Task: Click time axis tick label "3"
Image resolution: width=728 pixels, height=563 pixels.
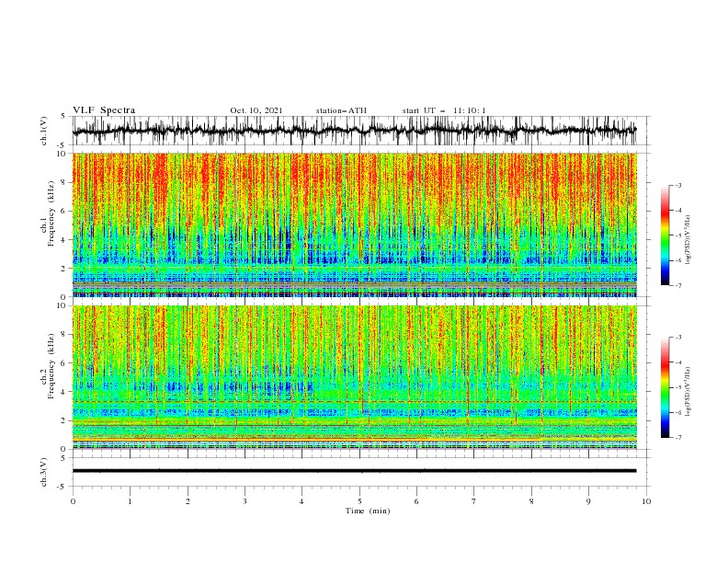Action: [245, 501]
